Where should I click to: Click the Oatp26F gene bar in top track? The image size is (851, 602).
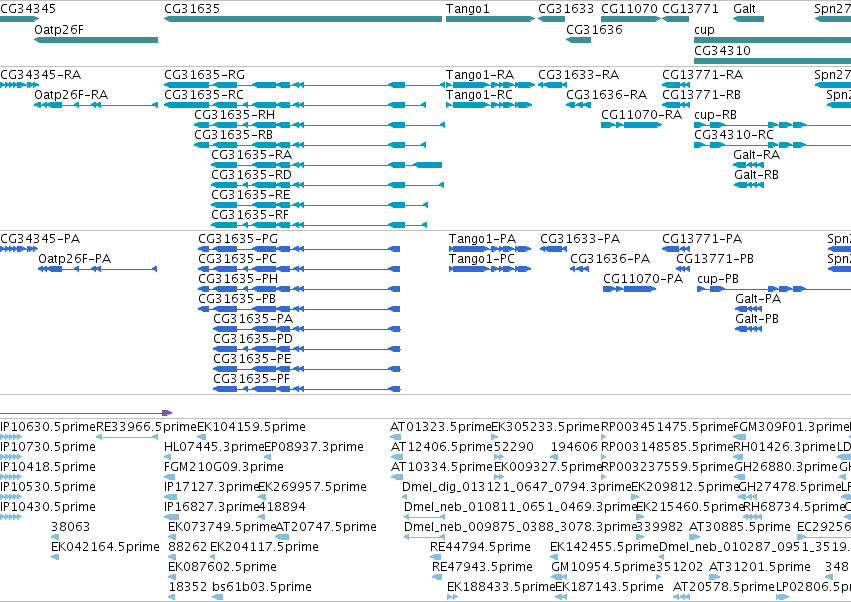click(x=96, y=40)
